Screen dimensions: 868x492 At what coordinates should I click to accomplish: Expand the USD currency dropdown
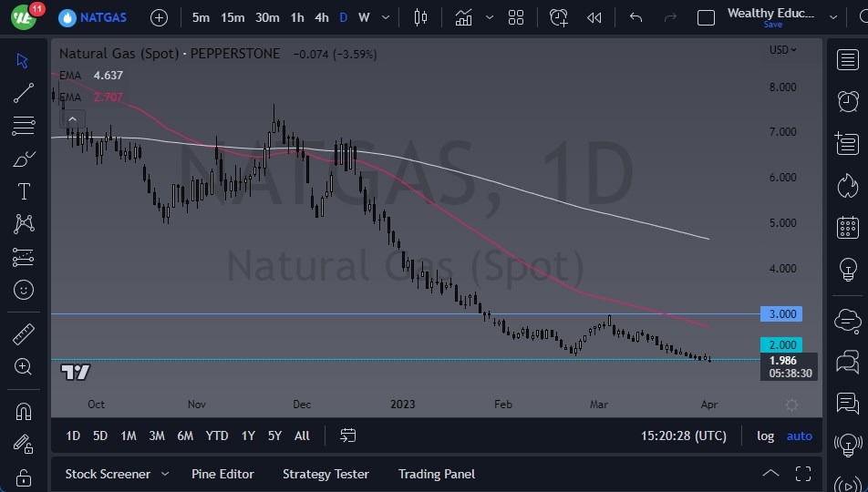click(x=782, y=50)
